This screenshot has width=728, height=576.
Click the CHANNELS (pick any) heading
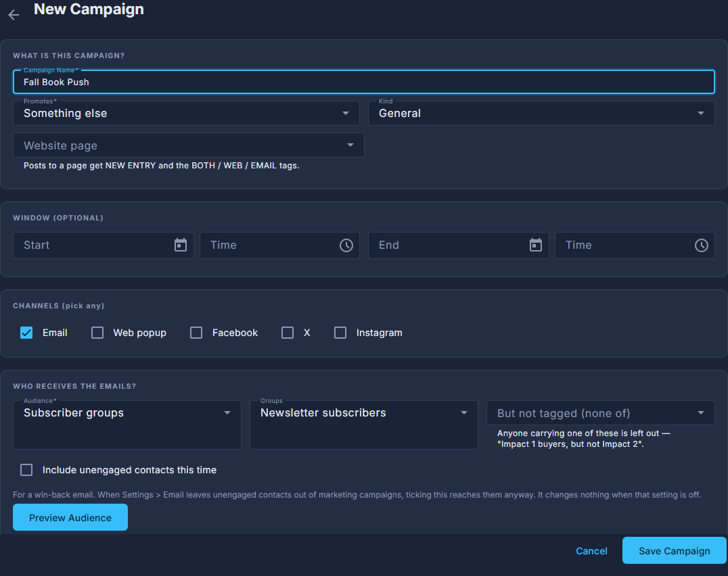[58, 306]
